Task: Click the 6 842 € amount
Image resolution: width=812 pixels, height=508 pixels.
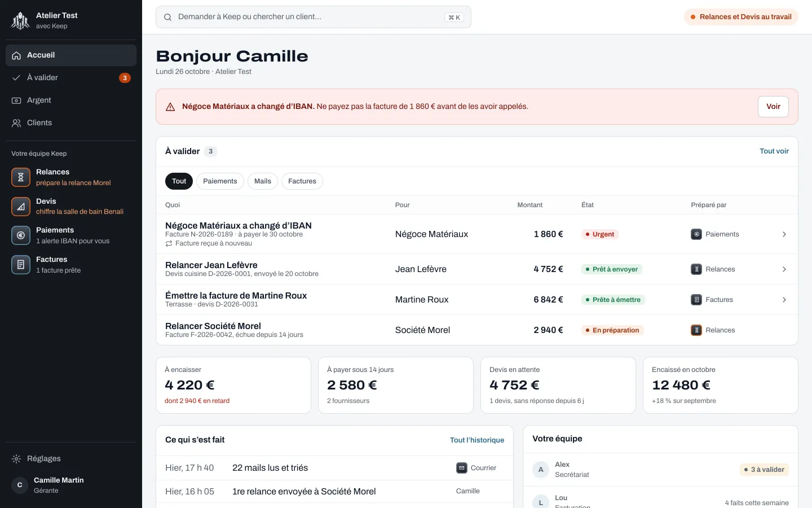Action: (548, 300)
